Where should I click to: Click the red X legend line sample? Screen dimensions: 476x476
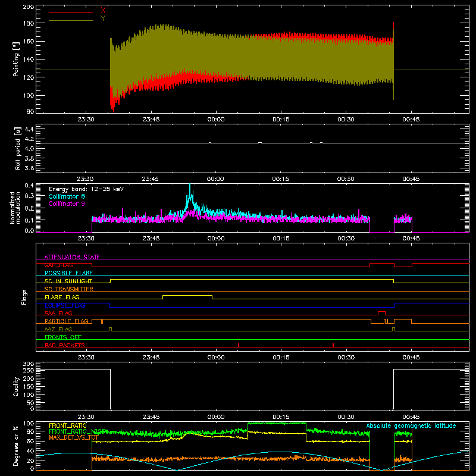click(x=71, y=12)
